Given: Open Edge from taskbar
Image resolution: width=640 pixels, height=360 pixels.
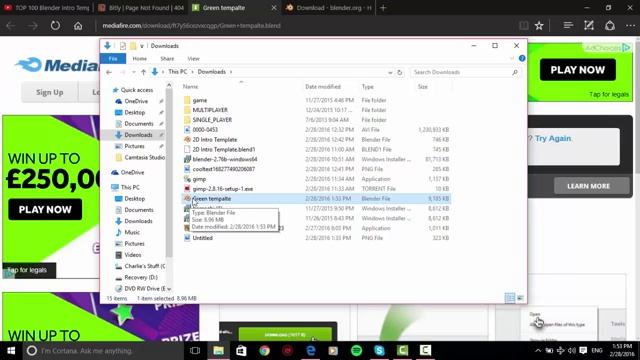Looking at the screenshot, I should click(x=311, y=351).
